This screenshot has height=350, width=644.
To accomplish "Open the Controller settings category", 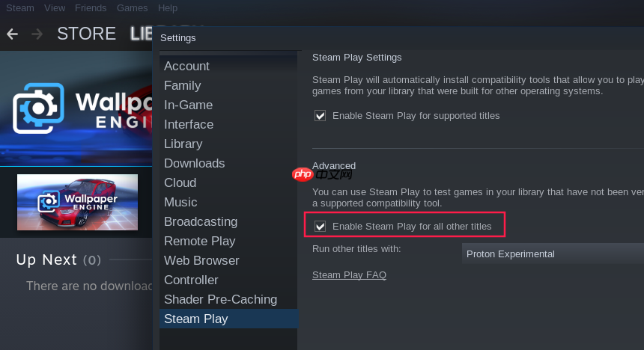I will (191, 280).
